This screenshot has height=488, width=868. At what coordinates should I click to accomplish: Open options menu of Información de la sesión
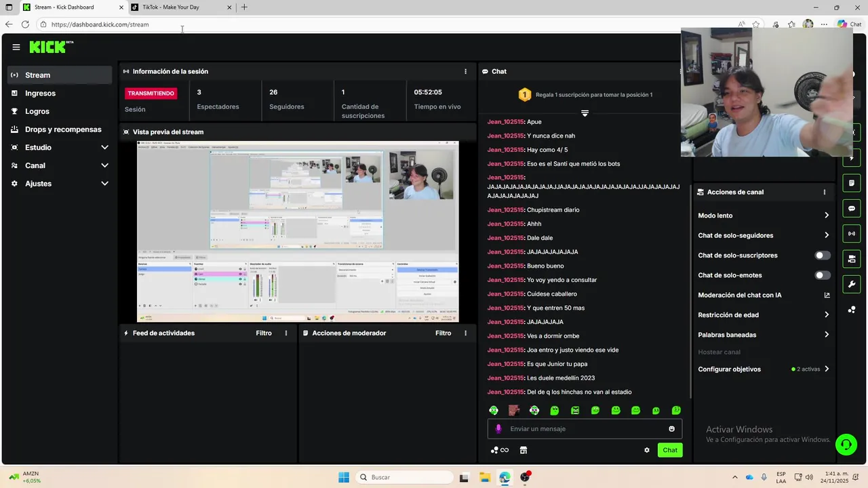465,71
